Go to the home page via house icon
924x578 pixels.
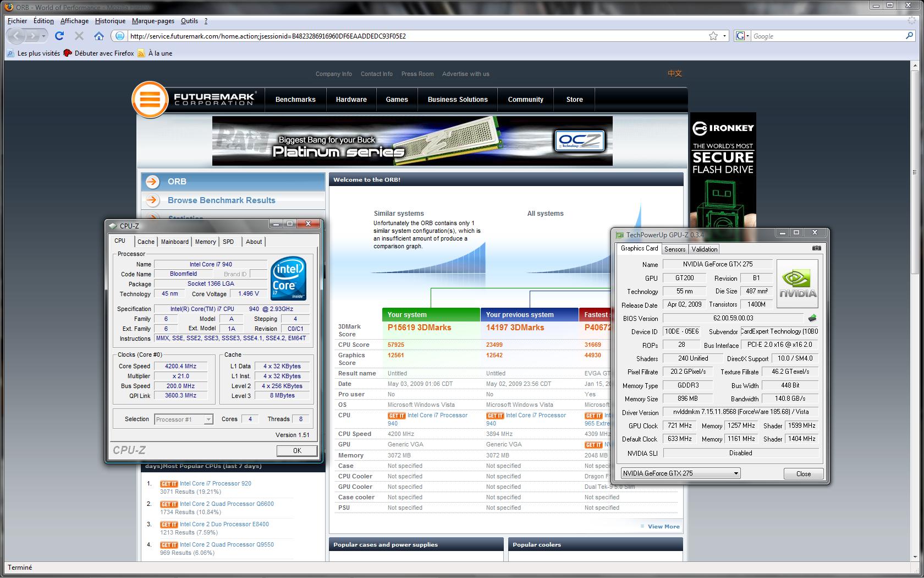coord(99,36)
